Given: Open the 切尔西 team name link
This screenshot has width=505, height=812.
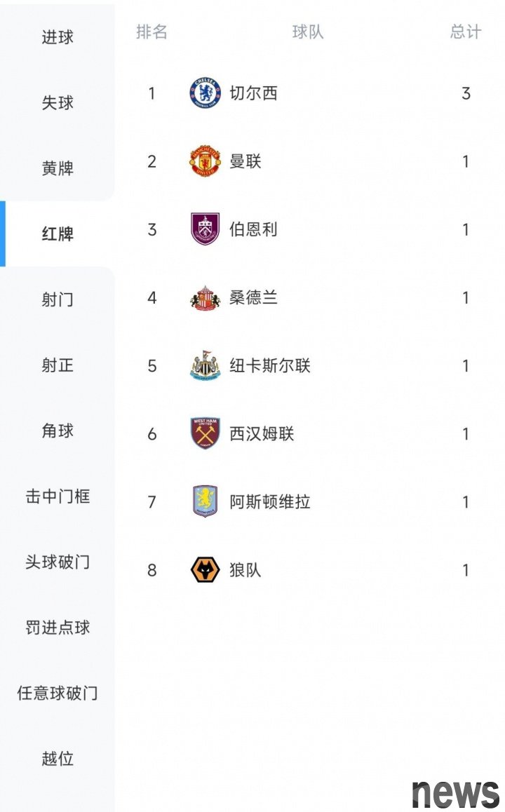Looking at the screenshot, I should 253,93.
